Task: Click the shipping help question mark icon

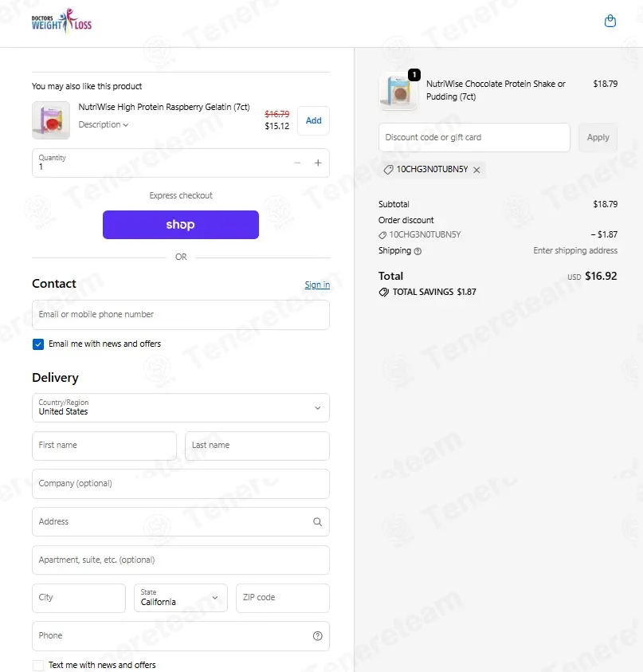Action: pos(418,251)
